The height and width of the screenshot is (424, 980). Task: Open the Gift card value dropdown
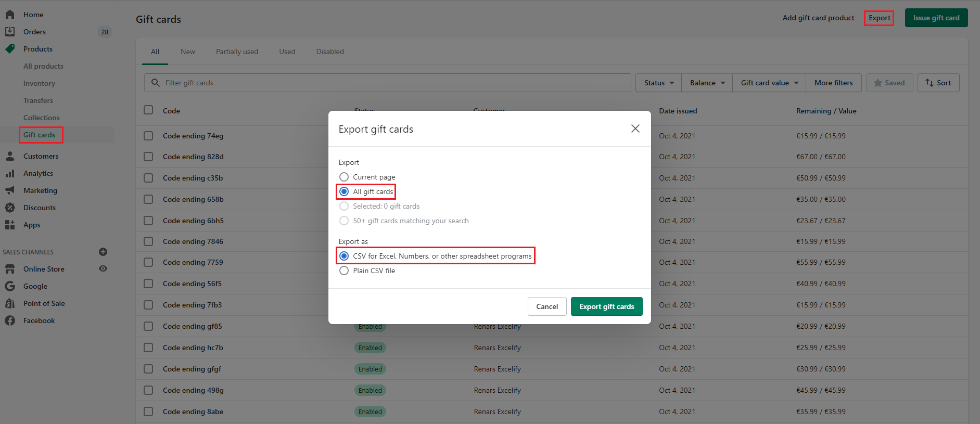pos(769,83)
